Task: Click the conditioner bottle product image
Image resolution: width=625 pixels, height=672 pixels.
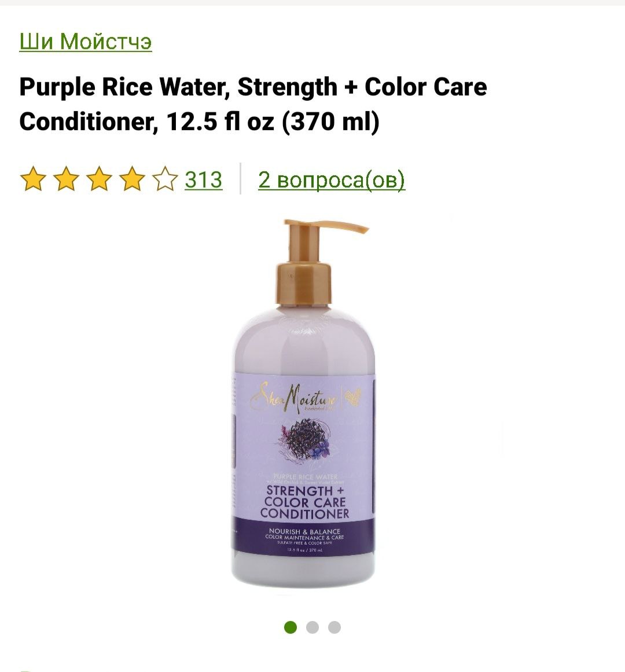Action: tap(303, 403)
